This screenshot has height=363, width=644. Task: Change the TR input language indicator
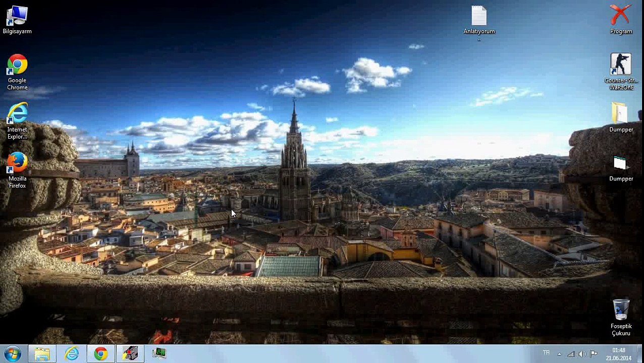click(546, 353)
